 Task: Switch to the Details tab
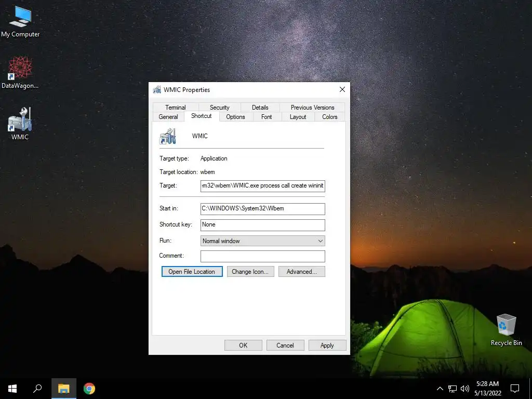260,107
